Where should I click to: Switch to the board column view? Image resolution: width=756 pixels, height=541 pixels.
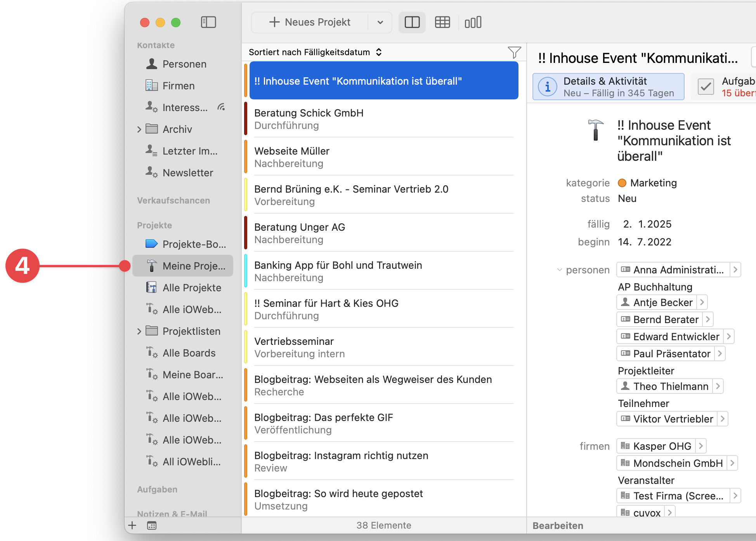pyautogui.click(x=473, y=22)
